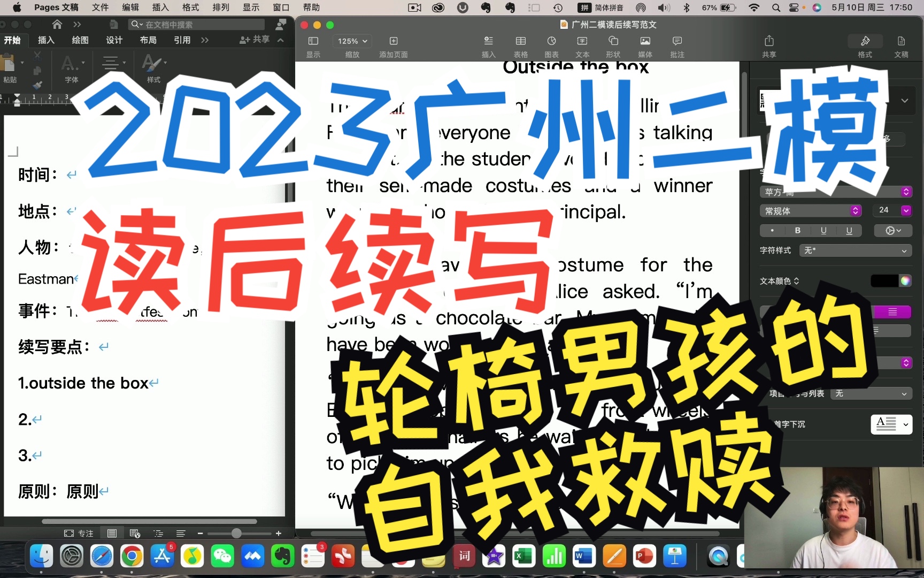Image resolution: width=924 pixels, height=578 pixels.
Task: Open Keynote from the Dock
Action: click(675, 557)
